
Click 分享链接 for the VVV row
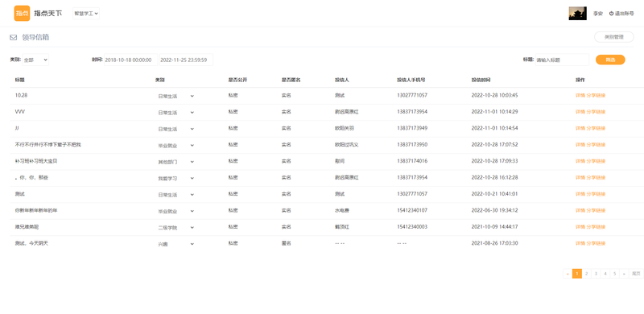596,112
